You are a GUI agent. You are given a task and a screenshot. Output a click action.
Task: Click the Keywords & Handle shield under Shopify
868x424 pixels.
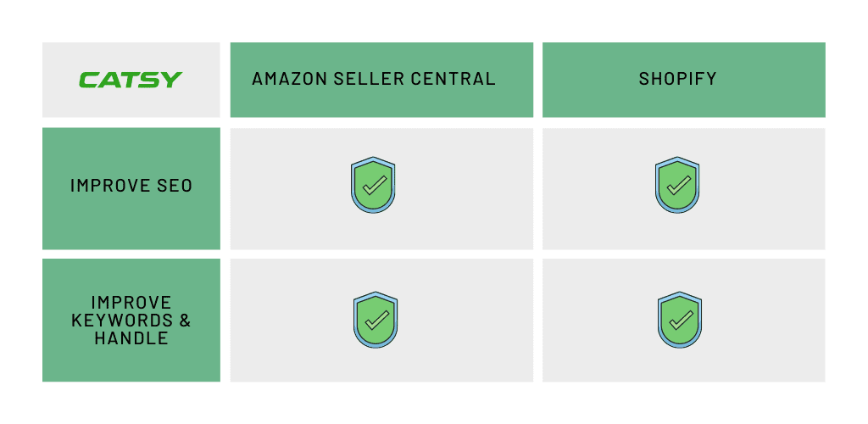coord(680,320)
